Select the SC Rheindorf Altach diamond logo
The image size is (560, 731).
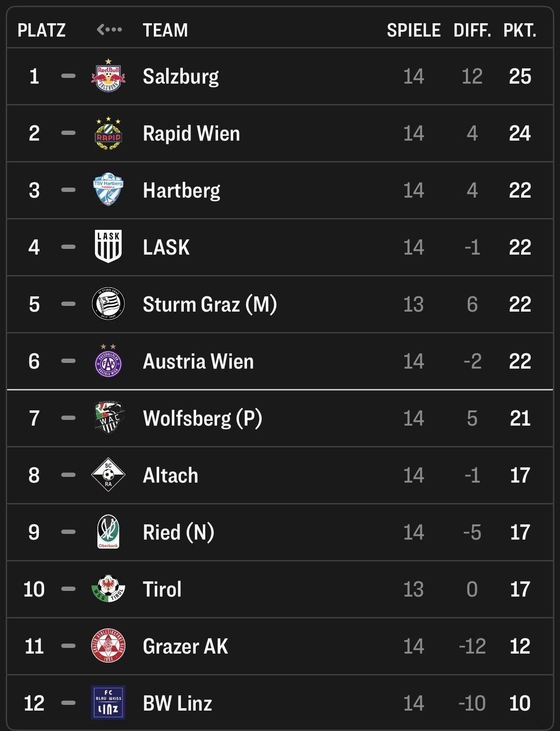click(108, 475)
